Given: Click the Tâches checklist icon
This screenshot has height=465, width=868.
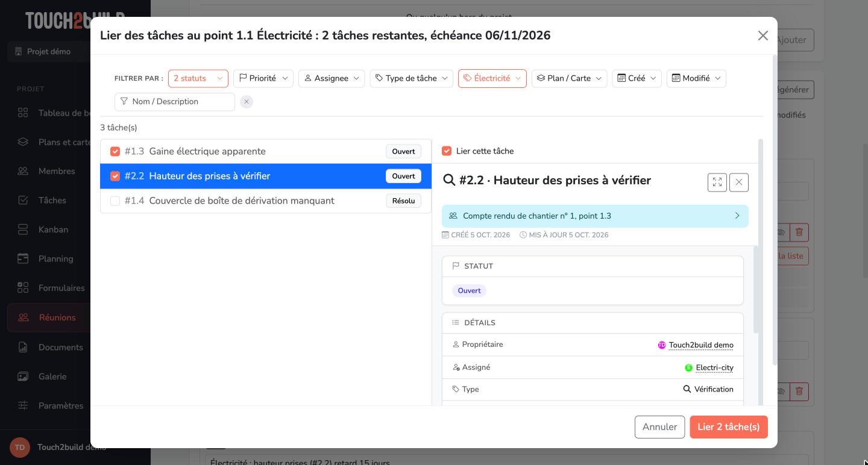Looking at the screenshot, I should tap(23, 200).
